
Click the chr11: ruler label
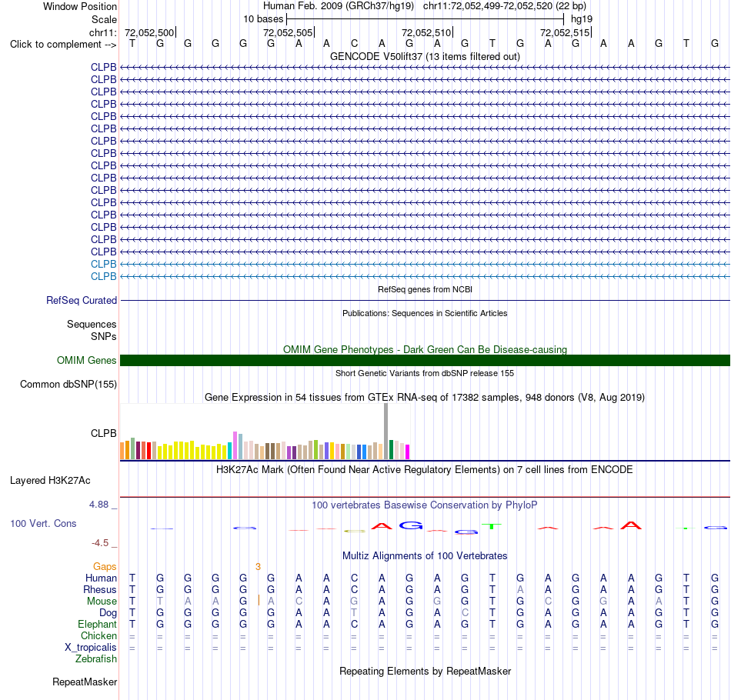click(102, 32)
